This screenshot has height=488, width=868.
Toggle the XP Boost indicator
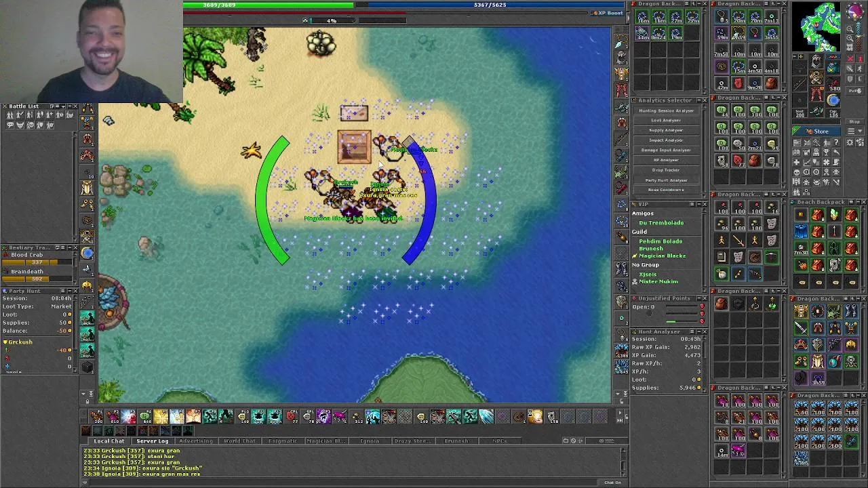click(607, 13)
